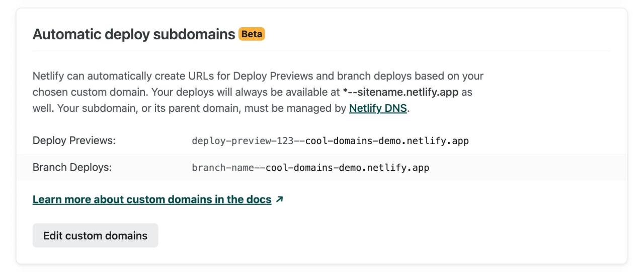Open Learn more about custom domains docs link
644x272 pixels.
[x=152, y=199]
